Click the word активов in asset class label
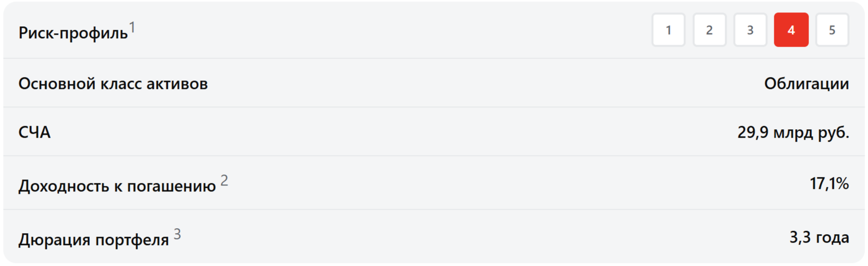868x266 pixels. tap(177, 84)
